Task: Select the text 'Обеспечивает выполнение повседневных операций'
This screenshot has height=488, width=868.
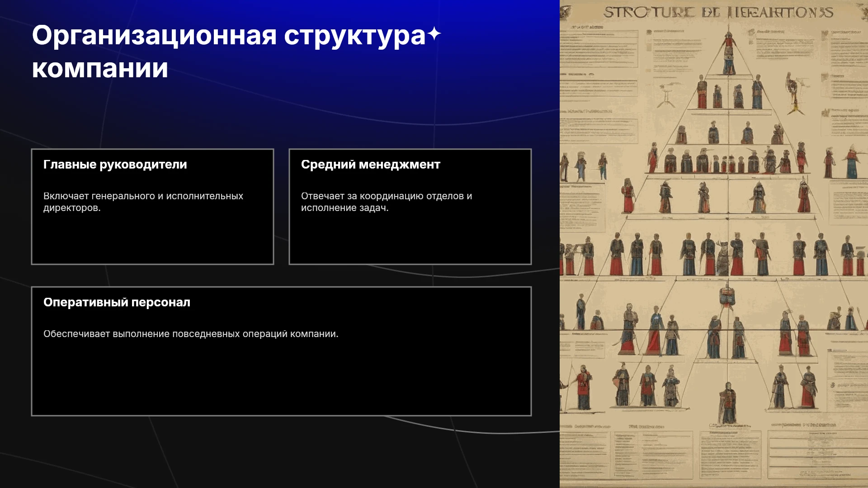Action: click(x=165, y=334)
